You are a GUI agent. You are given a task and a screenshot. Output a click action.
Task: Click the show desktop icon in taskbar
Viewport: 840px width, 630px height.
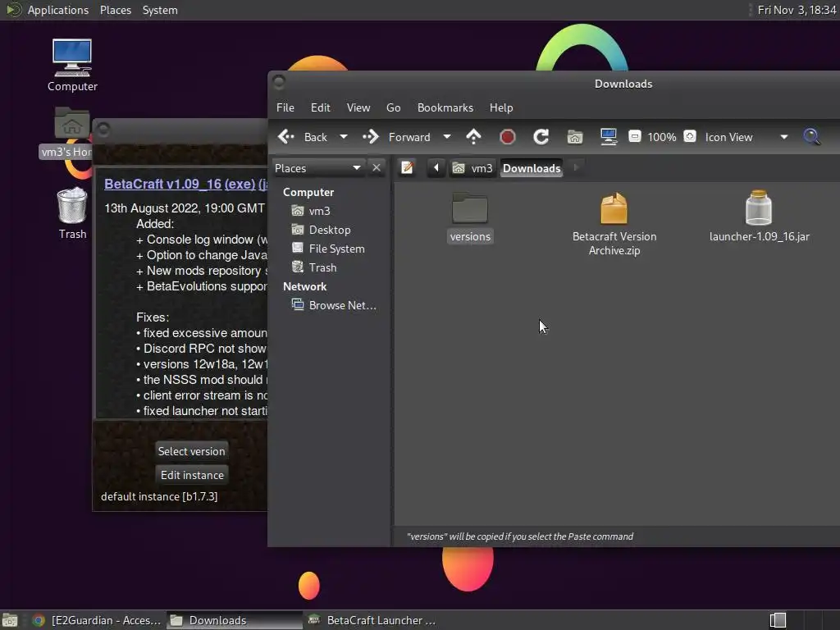10,620
